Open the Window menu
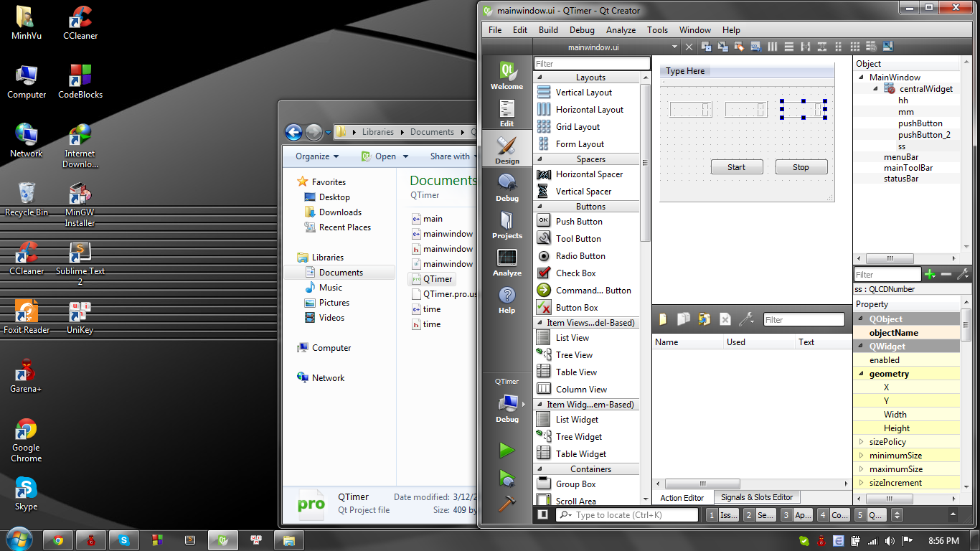The image size is (980, 551). pos(694,29)
